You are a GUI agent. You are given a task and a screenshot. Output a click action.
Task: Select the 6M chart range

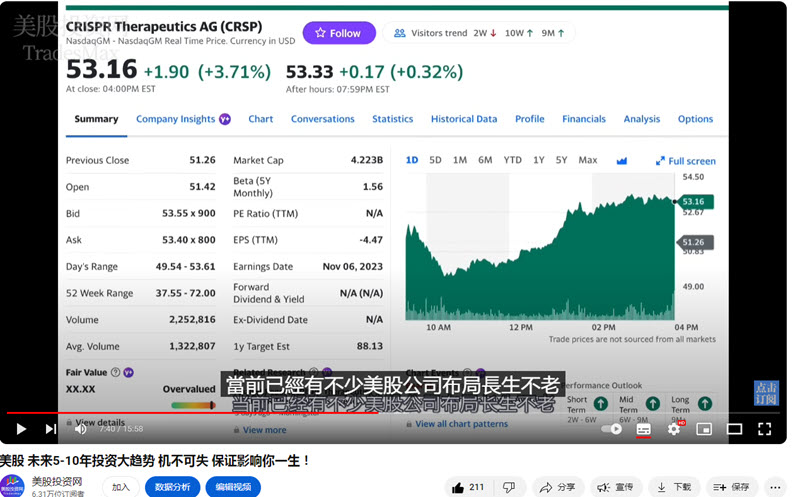[485, 160]
